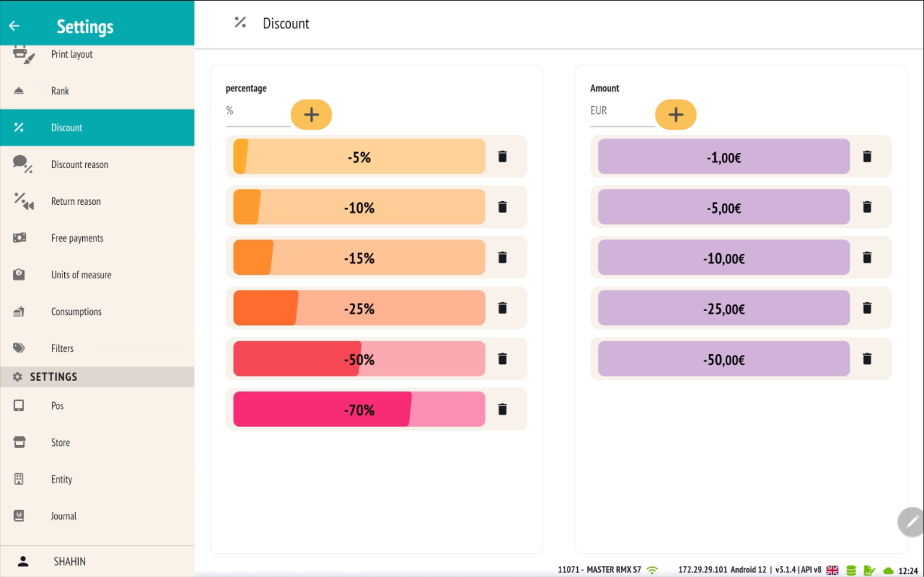This screenshot has height=577, width=924.
Task: Delete the -5% discount entry
Action: (502, 156)
